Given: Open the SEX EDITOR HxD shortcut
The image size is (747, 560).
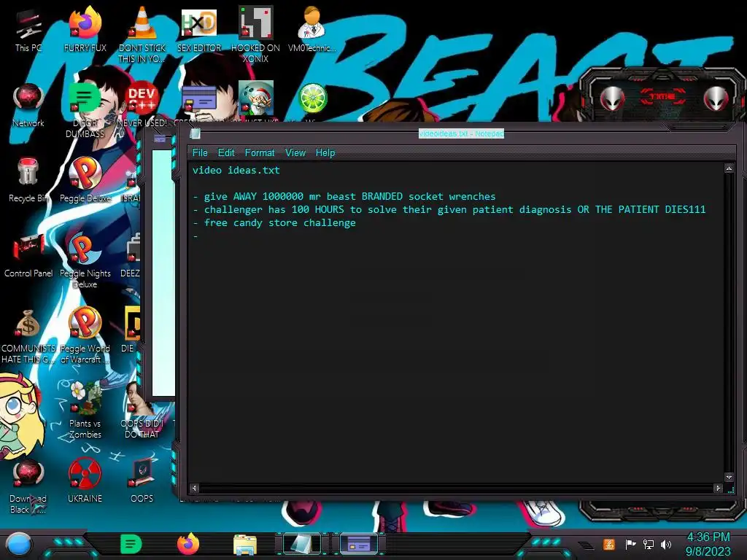Looking at the screenshot, I should tap(198, 29).
